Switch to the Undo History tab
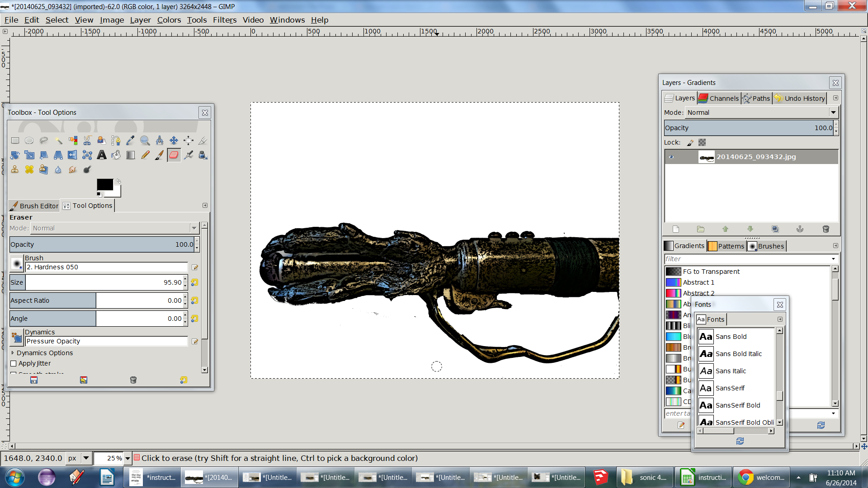The image size is (868, 488). pyautogui.click(x=799, y=98)
